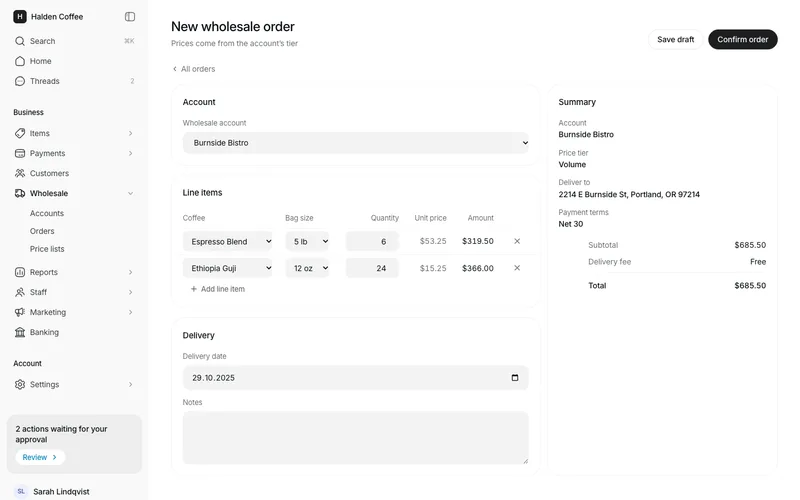The image size is (800, 500).
Task: Open the 5 lb bag size dropdown
Action: (307, 241)
